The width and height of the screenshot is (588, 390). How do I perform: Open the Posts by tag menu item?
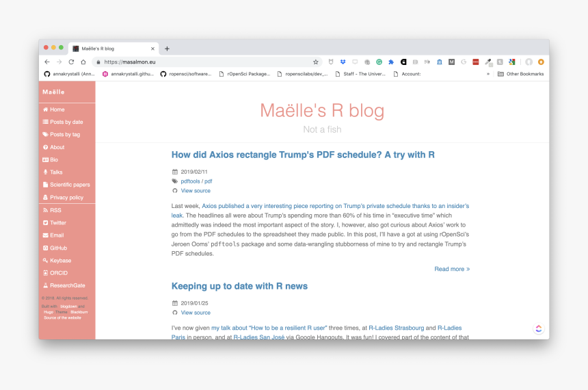(64, 135)
